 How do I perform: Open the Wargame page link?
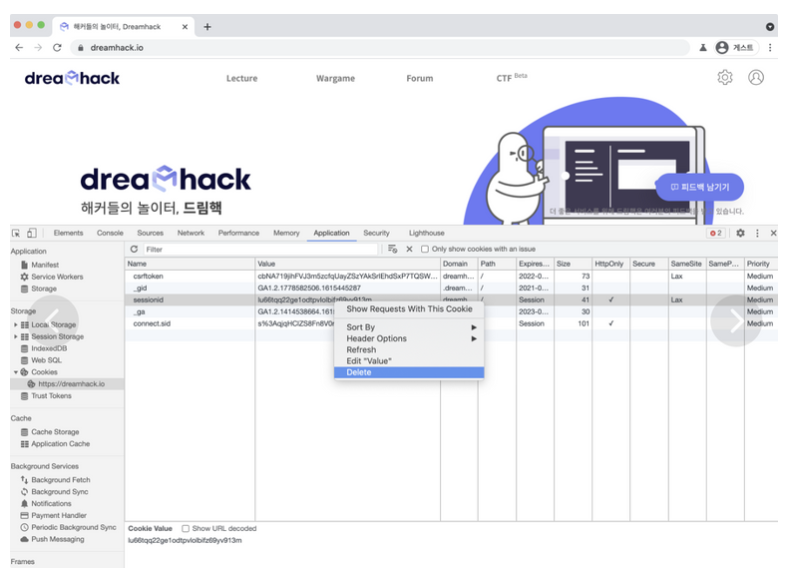pos(335,79)
